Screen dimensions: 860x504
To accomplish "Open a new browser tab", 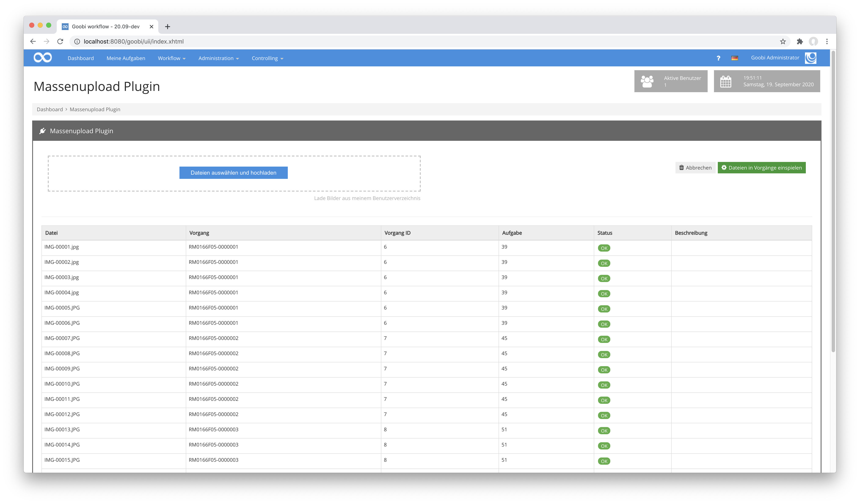I will point(168,27).
